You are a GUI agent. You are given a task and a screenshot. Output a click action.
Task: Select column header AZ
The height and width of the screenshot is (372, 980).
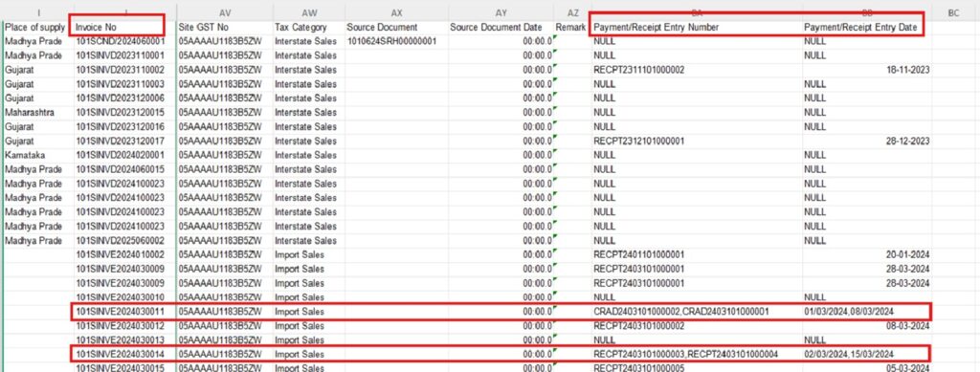(x=572, y=12)
